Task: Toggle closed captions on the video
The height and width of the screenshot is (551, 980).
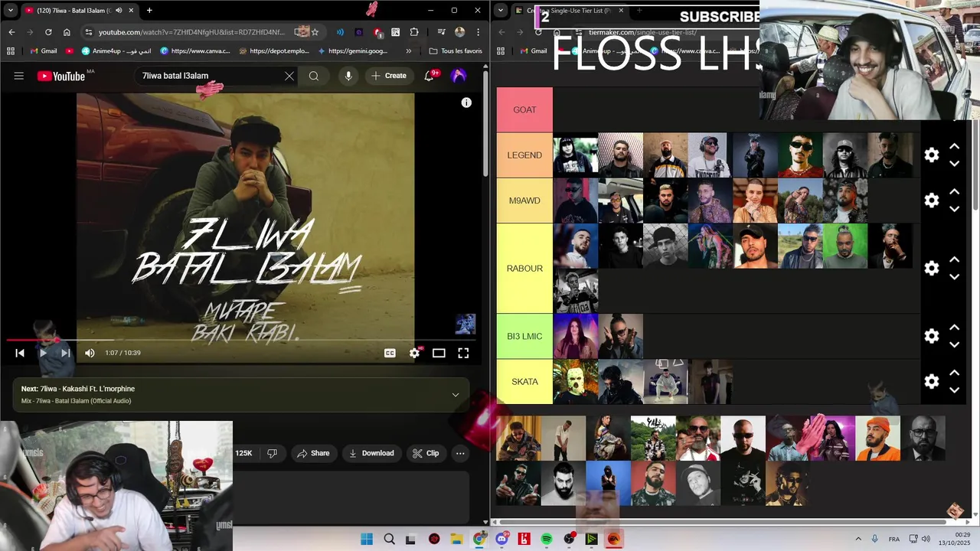Action: (390, 353)
